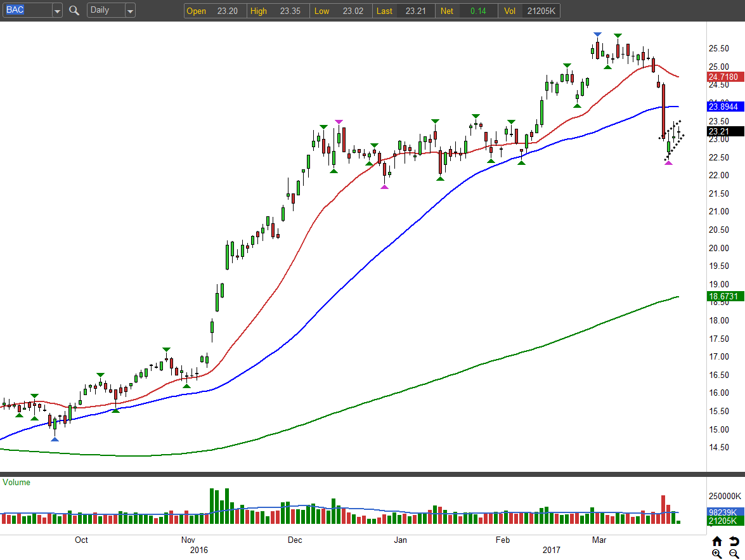Click the zoom out magnifier icon
Screen dimensions: 745x560
(x=734, y=554)
